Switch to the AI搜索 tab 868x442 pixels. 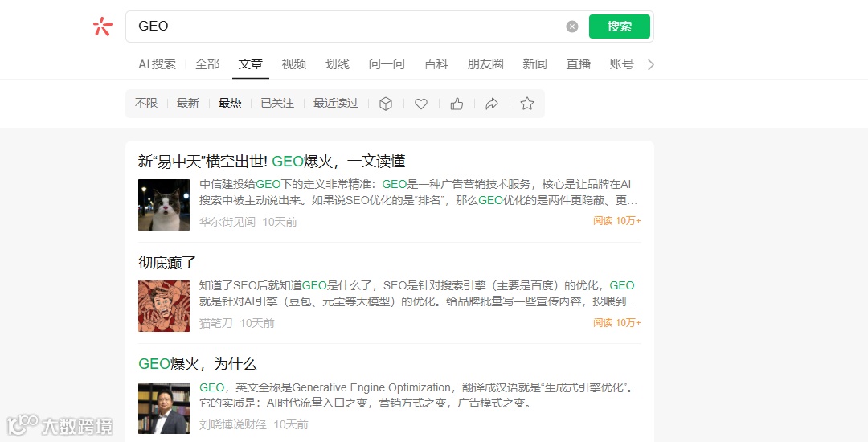[158, 64]
